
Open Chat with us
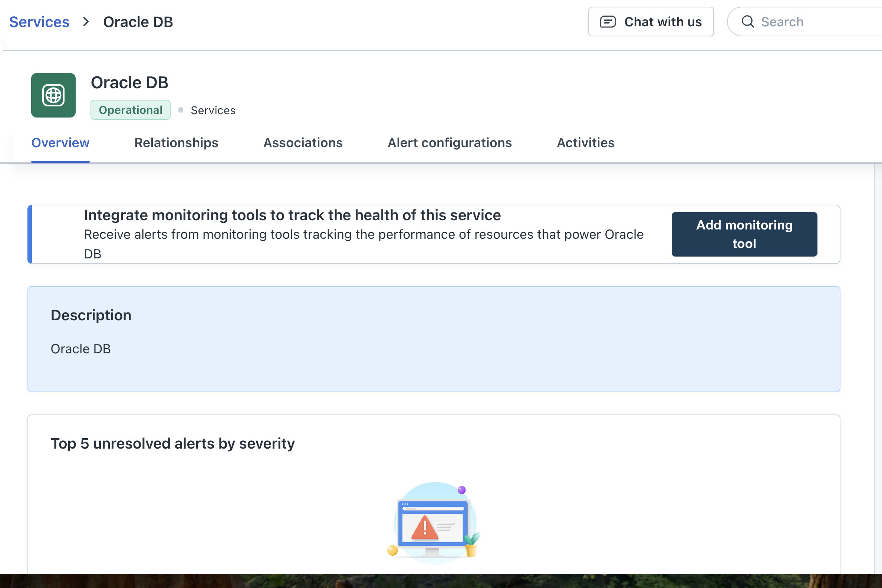[651, 22]
